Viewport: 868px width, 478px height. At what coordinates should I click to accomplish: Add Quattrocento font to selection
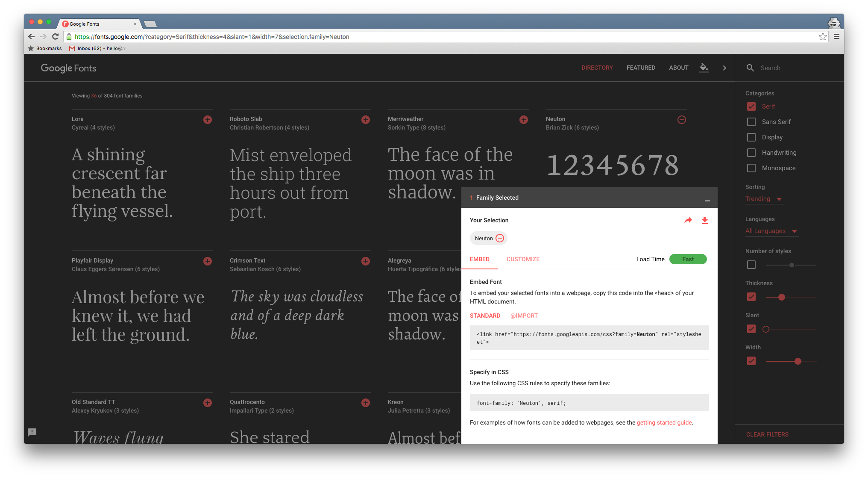click(x=366, y=403)
